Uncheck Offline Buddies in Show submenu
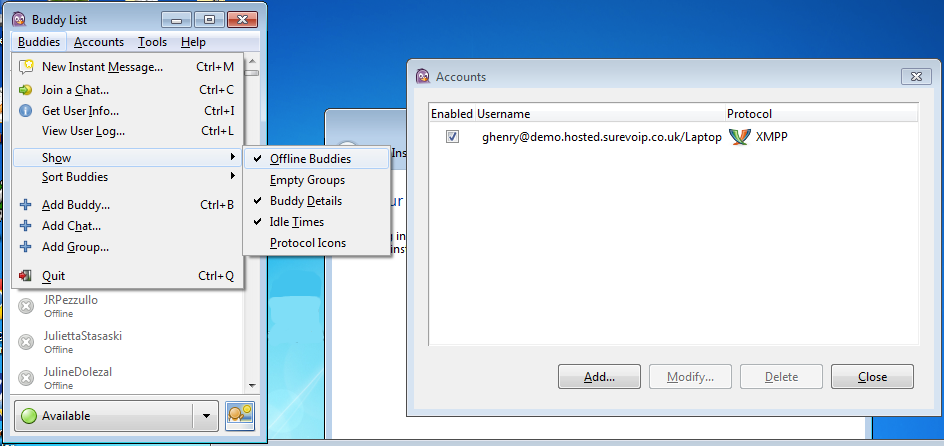This screenshot has width=944, height=446. [x=317, y=159]
